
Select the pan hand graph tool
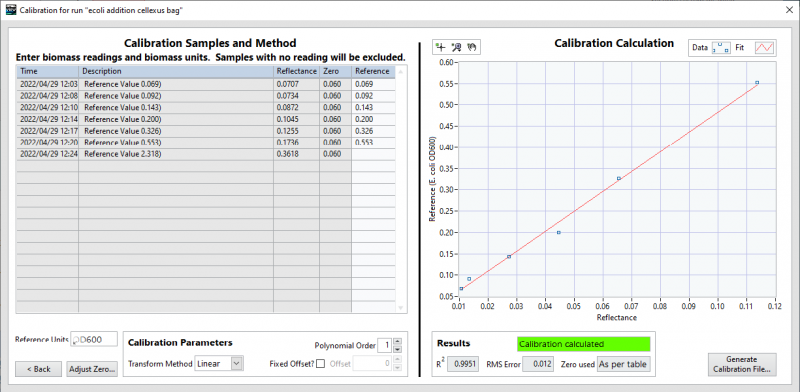471,47
